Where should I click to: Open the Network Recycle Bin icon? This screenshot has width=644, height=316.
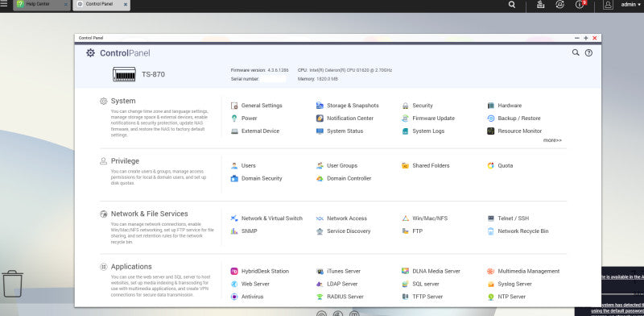point(491,231)
